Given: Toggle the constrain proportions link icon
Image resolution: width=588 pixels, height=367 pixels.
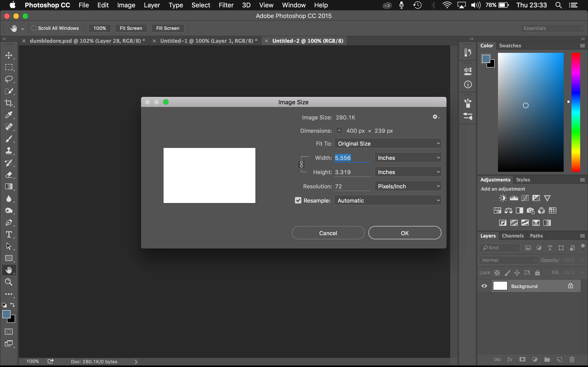Looking at the screenshot, I should [x=301, y=165].
